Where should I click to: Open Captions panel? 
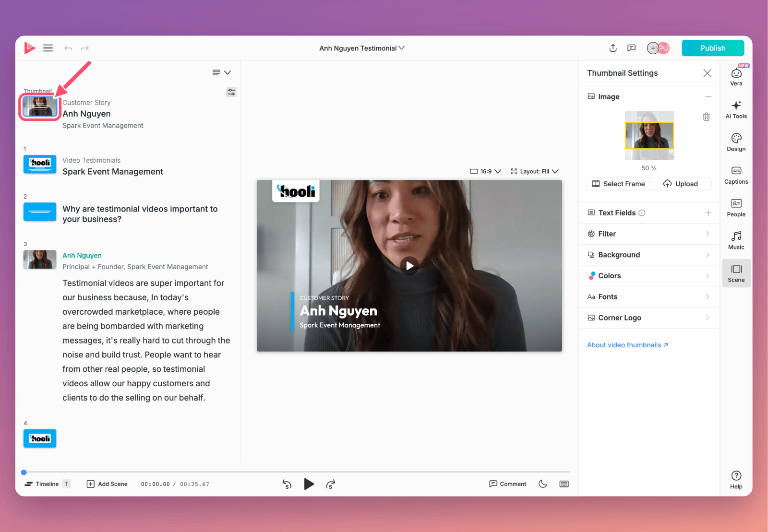point(736,175)
